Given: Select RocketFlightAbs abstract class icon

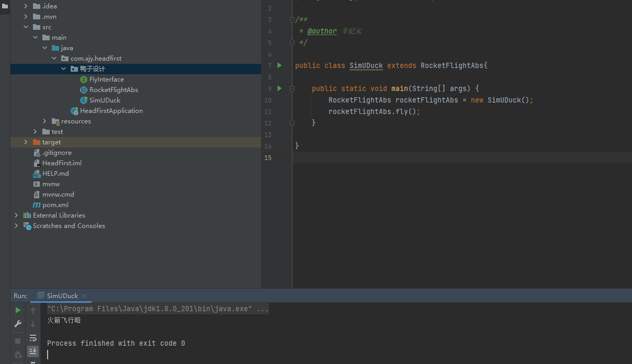Looking at the screenshot, I should pos(84,90).
